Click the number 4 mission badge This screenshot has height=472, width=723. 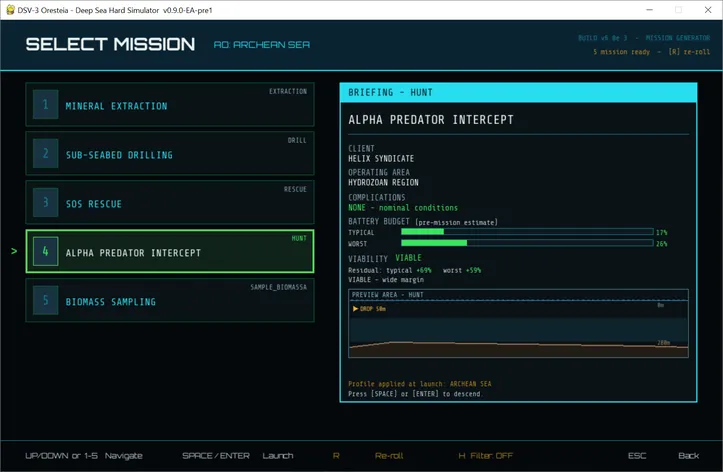[x=46, y=251]
